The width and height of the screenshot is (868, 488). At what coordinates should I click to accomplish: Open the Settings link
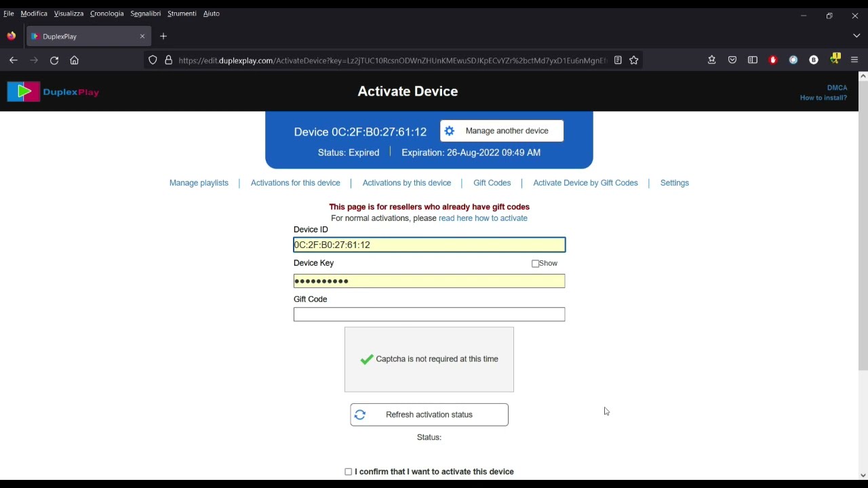click(675, 183)
